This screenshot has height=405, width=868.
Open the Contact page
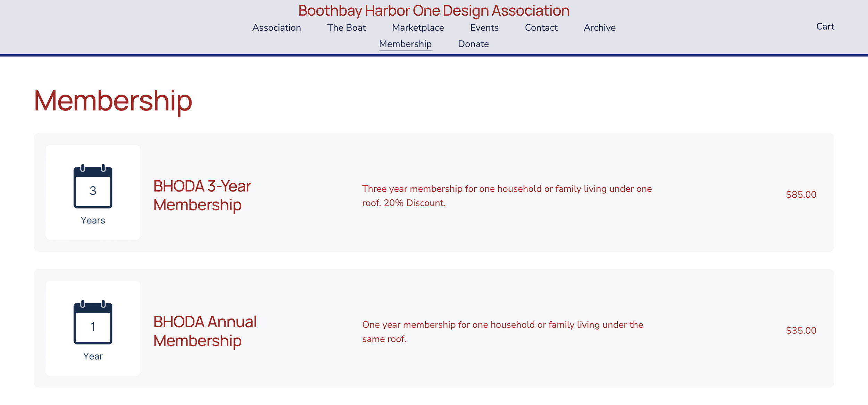[541, 27]
